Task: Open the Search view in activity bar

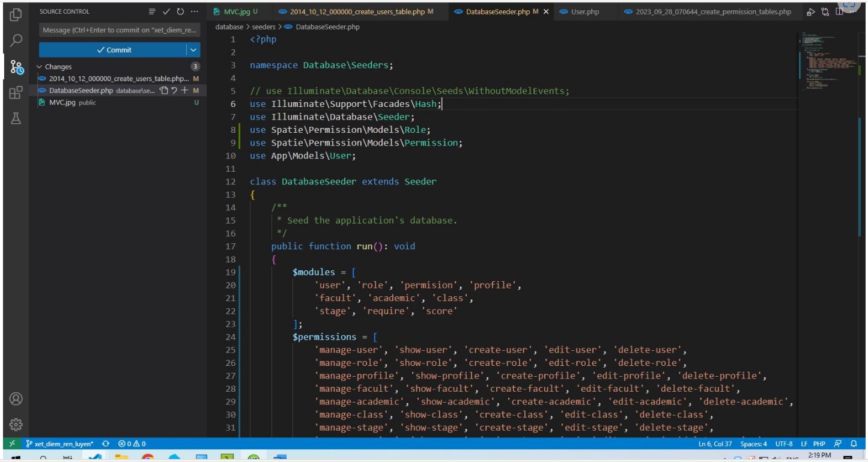Action: pyautogui.click(x=16, y=41)
